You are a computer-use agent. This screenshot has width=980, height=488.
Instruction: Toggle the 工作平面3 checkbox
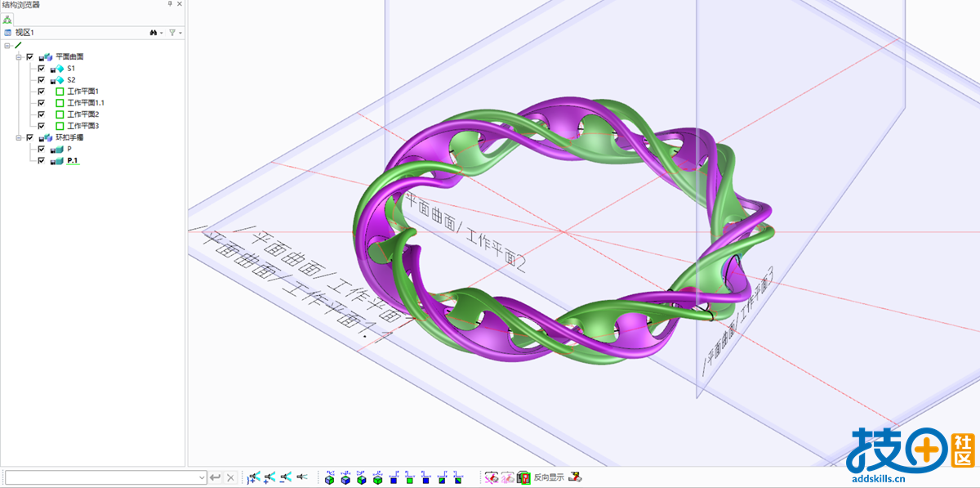point(41,126)
